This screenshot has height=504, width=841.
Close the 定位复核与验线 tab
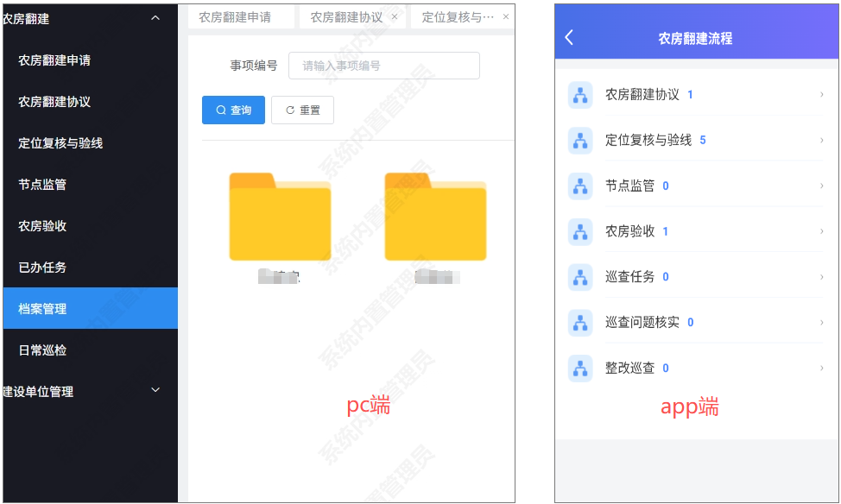(x=506, y=17)
